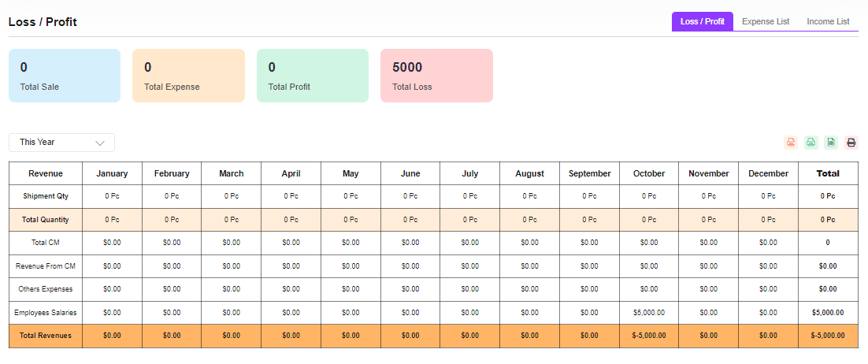Select the green Total Profit card

point(312,76)
